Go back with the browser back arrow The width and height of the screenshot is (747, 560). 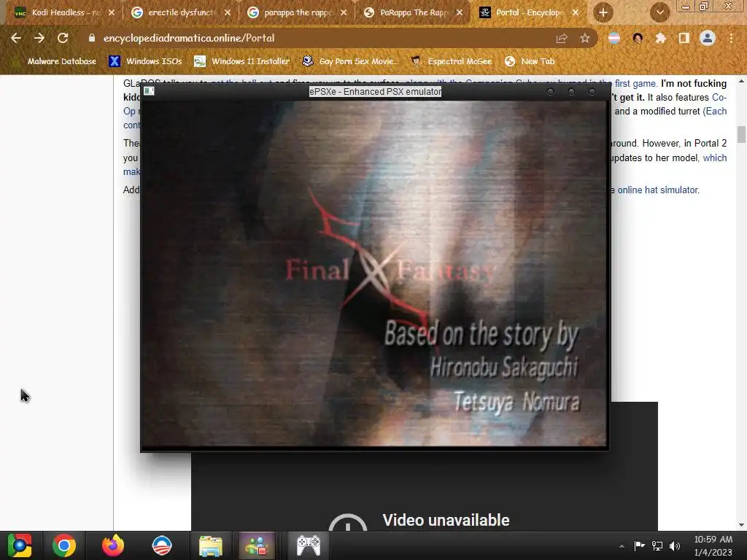(x=16, y=38)
